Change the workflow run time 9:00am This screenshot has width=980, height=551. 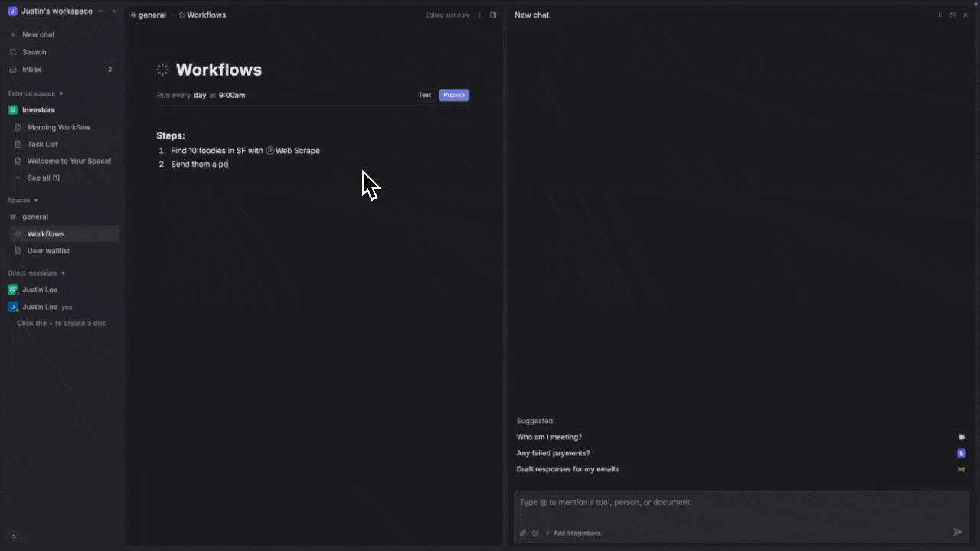pos(232,96)
